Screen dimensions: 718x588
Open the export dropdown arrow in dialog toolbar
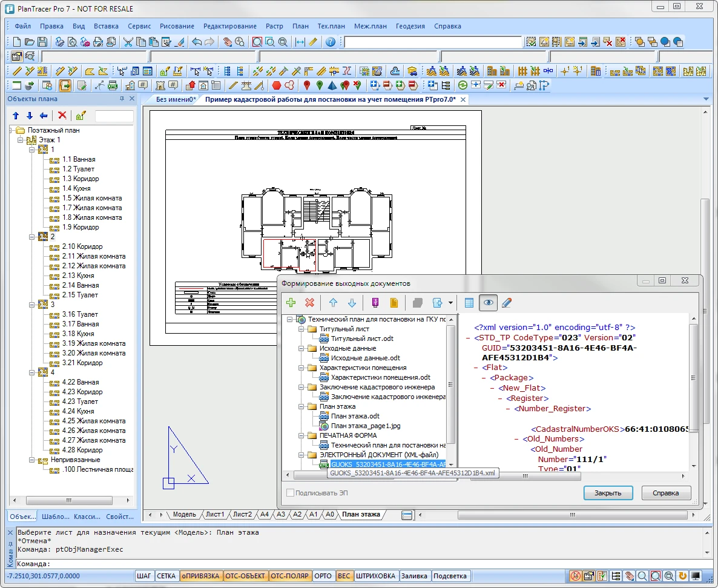(451, 303)
